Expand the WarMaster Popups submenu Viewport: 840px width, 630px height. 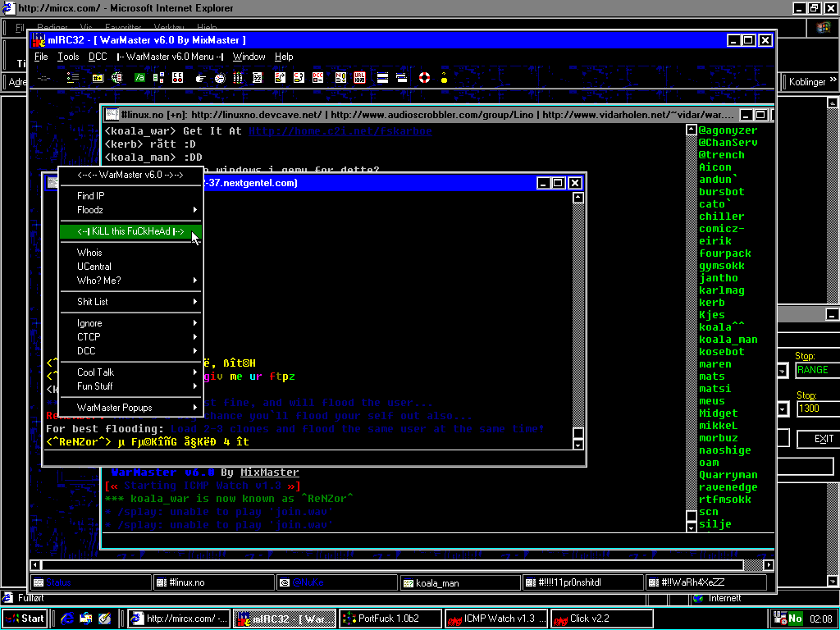click(130, 408)
